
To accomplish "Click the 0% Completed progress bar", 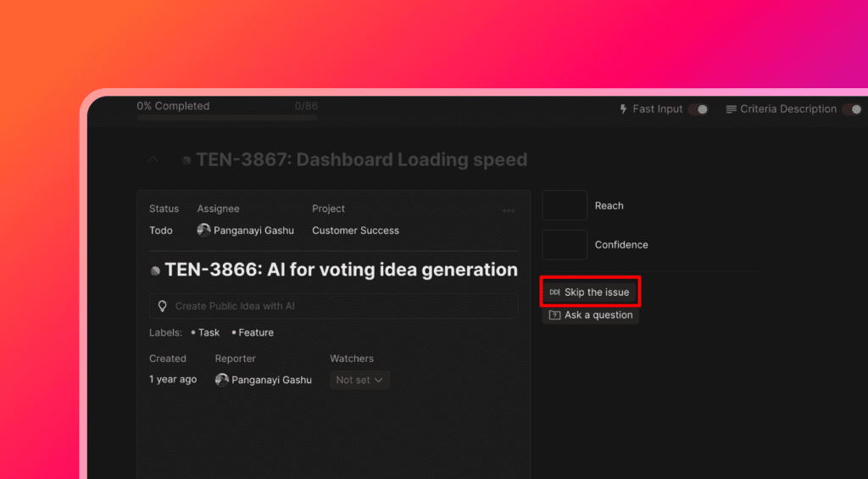I will tap(227, 118).
